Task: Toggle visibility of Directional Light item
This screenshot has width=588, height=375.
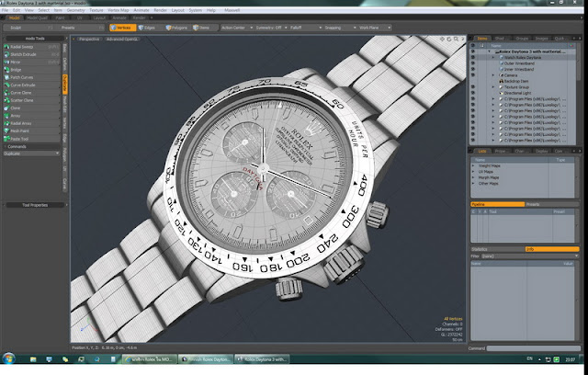Action: pos(472,93)
